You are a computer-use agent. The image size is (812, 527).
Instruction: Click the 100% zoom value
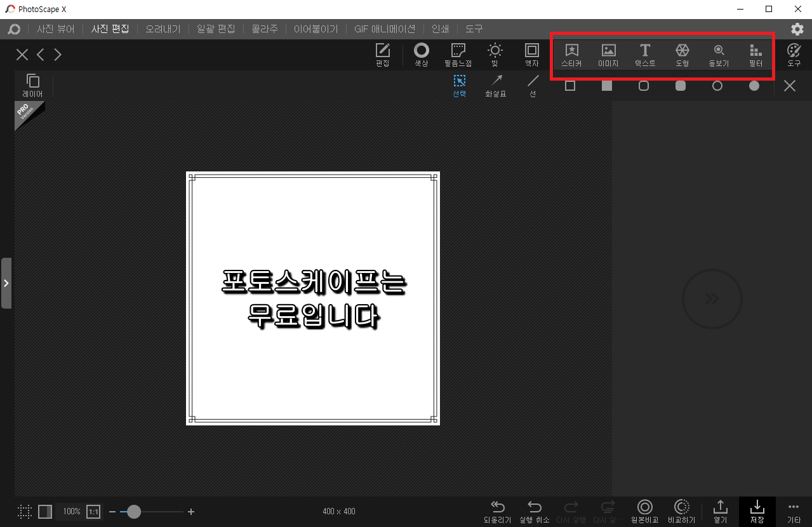click(x=71, y=512)
